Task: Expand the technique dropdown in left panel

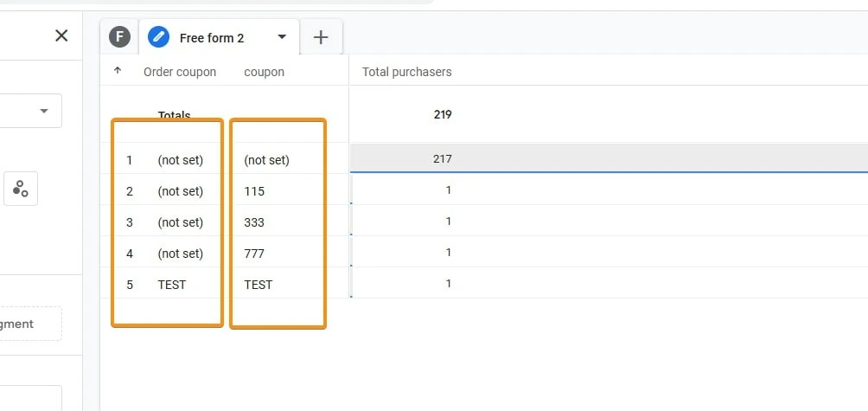Action: pos(43,111)
